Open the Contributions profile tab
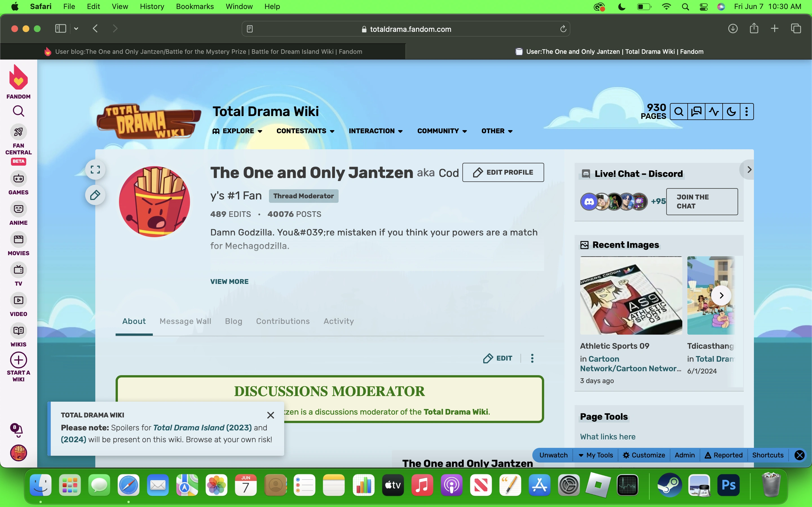Image resolution: width=812 pixels, height=507 pixels. tap(283, 321)
